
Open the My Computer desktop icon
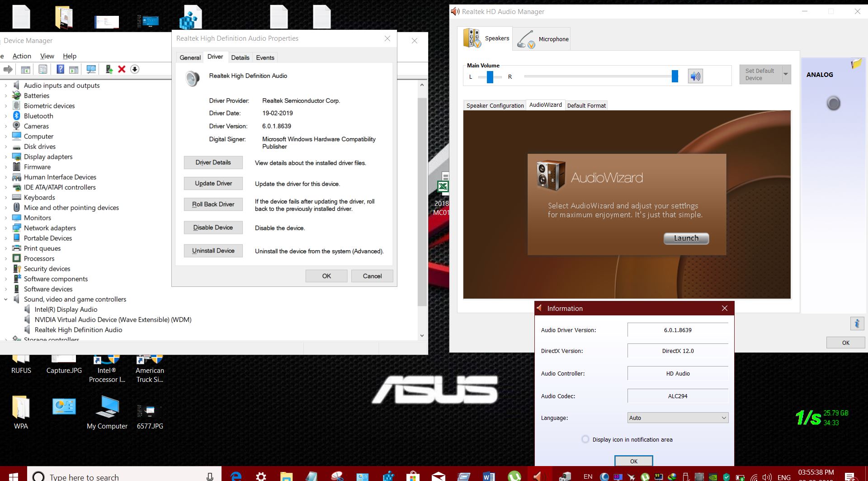coord(107,412)
